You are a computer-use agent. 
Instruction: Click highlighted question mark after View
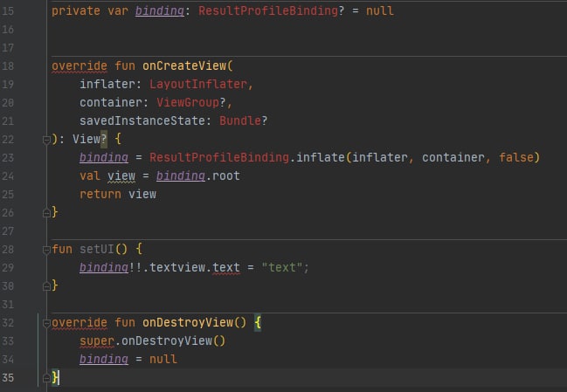coord(104,139)
